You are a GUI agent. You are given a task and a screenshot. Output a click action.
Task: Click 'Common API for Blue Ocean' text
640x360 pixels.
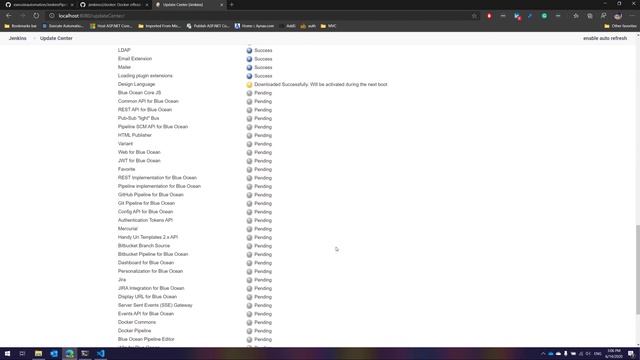click(148, 101)
